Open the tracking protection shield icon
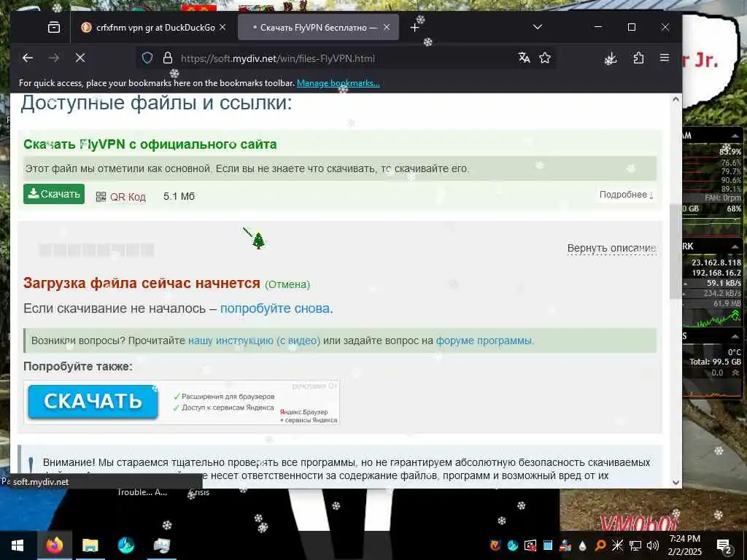Screen dimensions: 747x560 pyautogui.click(x=147, y=58)
